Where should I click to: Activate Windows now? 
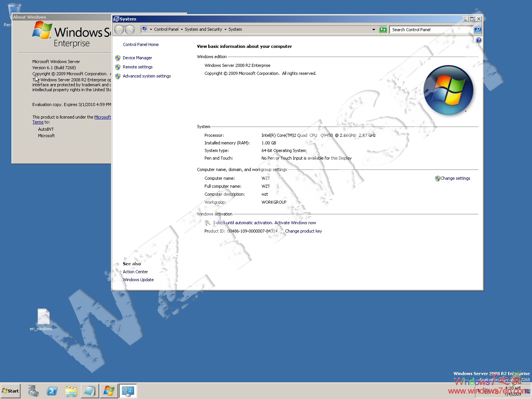click(x=295, y=223)
